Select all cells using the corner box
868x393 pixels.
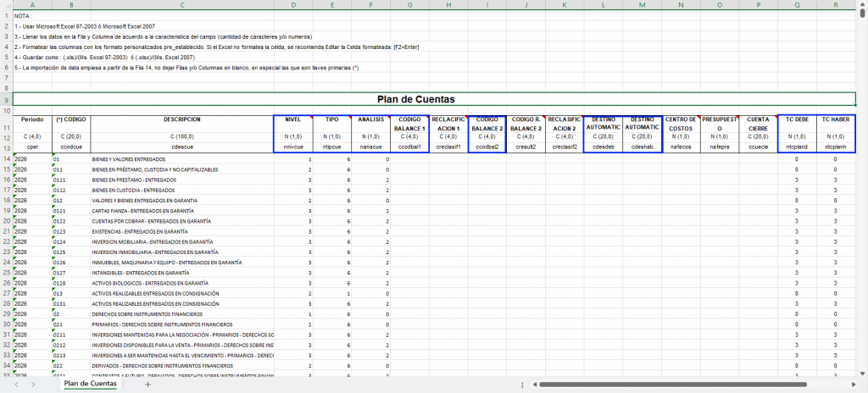click(6, 4)
